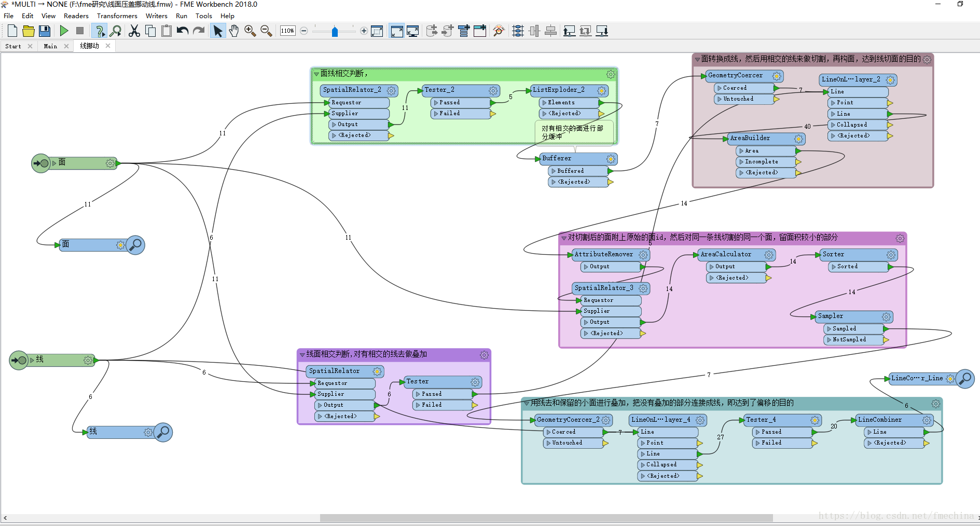Viewport: 980px width, 526px height.
Task: Add a bookmark using toolbar icon
Action: pos(480,31)
